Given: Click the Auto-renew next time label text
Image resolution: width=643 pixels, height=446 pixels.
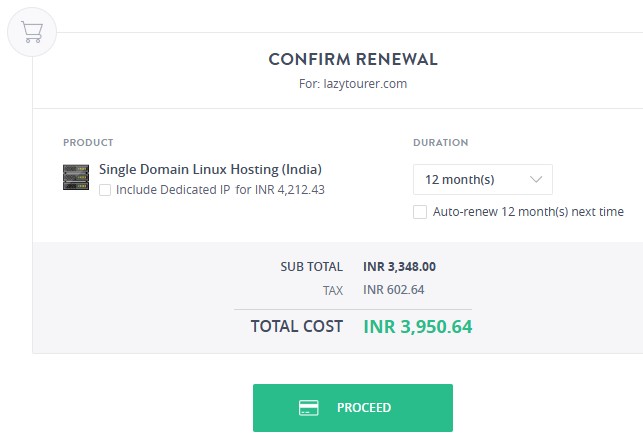Looking at the screenshot, I should click(x=528, y=212).
